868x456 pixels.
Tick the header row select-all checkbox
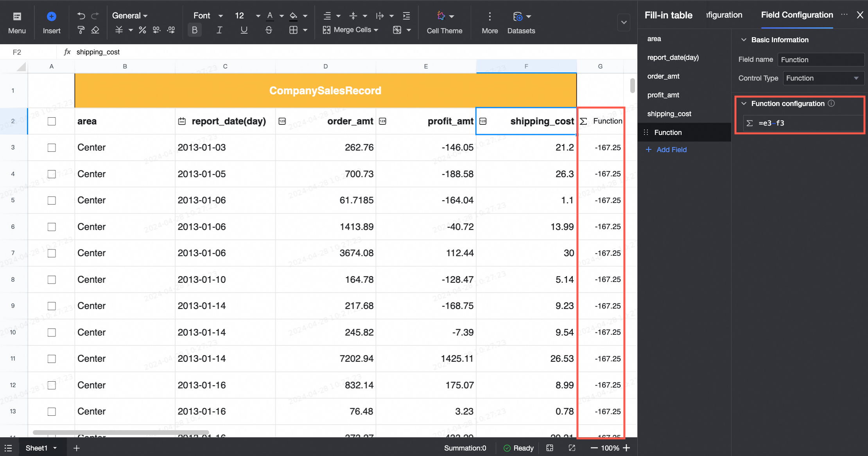click(52, 121)
